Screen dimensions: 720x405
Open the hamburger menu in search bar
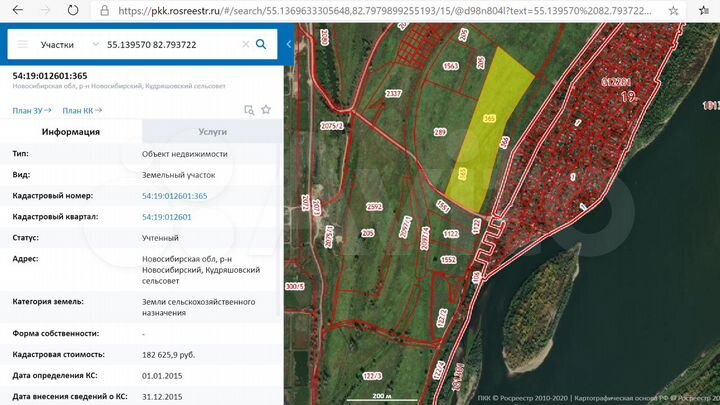tap(22, 45)
